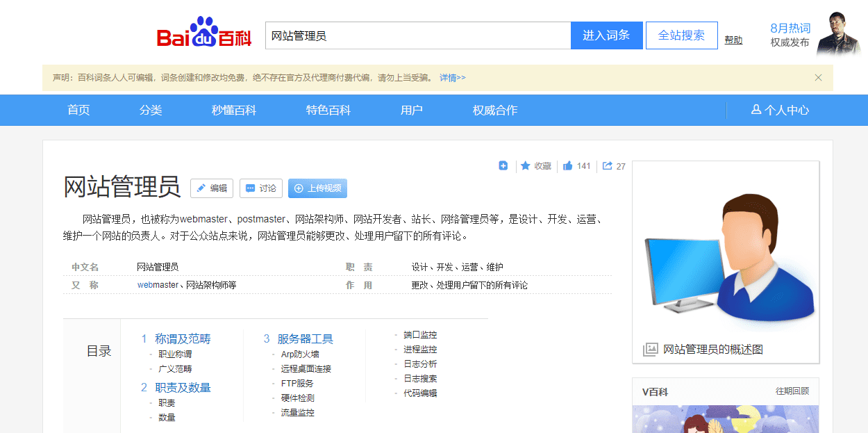The image size is (868, 433).
Task: Jump to subsection 日志分析
Action: 420,364
